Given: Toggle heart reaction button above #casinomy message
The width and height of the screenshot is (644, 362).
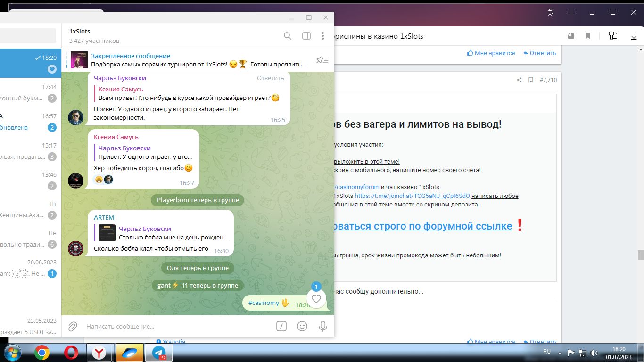Looking at the screenshot, I should click(x=316, y=298).
